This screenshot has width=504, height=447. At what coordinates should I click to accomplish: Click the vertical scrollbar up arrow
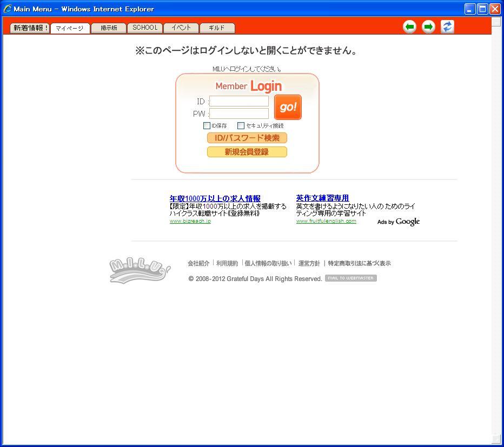point(496,22)
